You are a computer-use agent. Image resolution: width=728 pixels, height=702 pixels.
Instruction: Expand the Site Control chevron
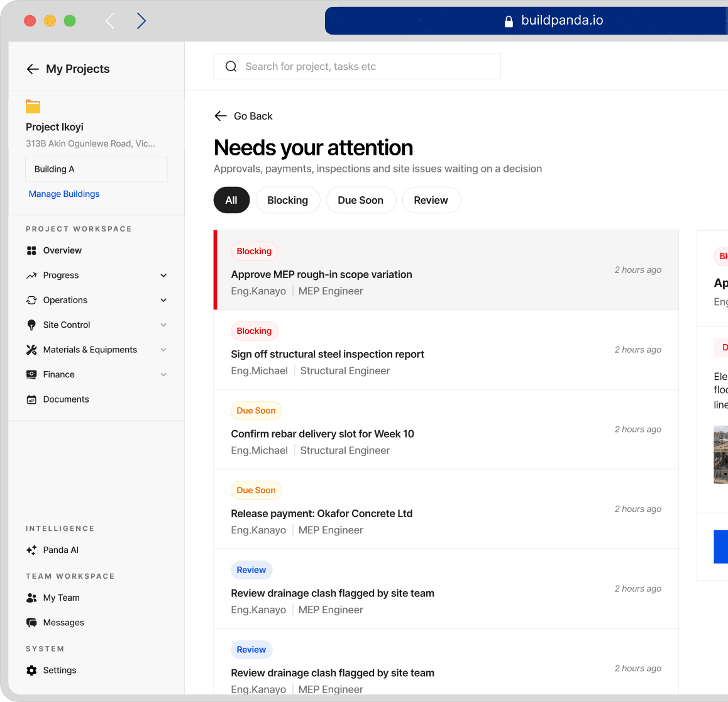163,325
